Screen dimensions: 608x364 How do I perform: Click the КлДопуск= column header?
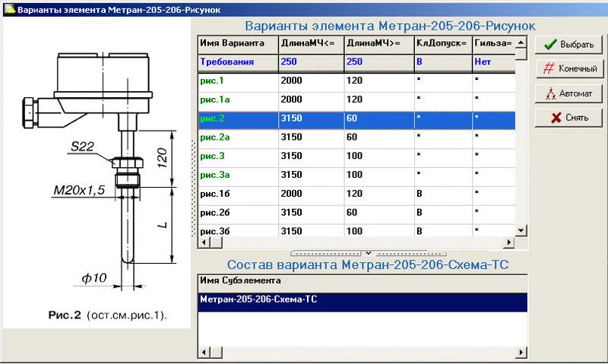point(442,43)
